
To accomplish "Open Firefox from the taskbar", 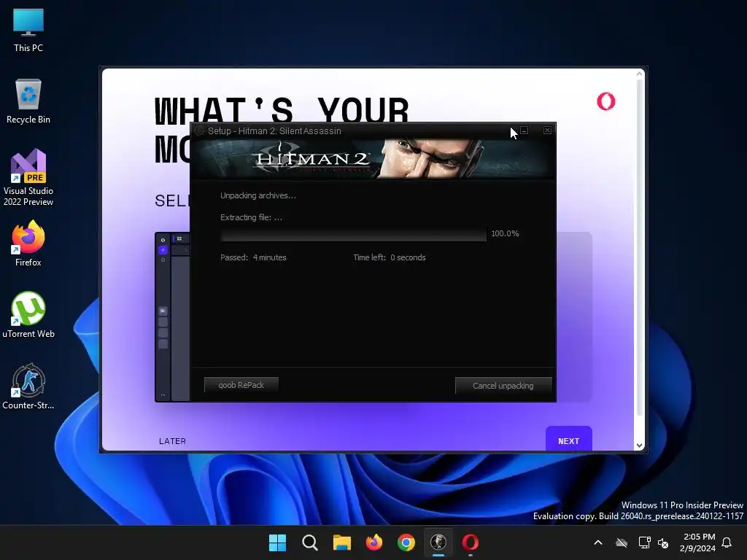I will pos(374,542).
